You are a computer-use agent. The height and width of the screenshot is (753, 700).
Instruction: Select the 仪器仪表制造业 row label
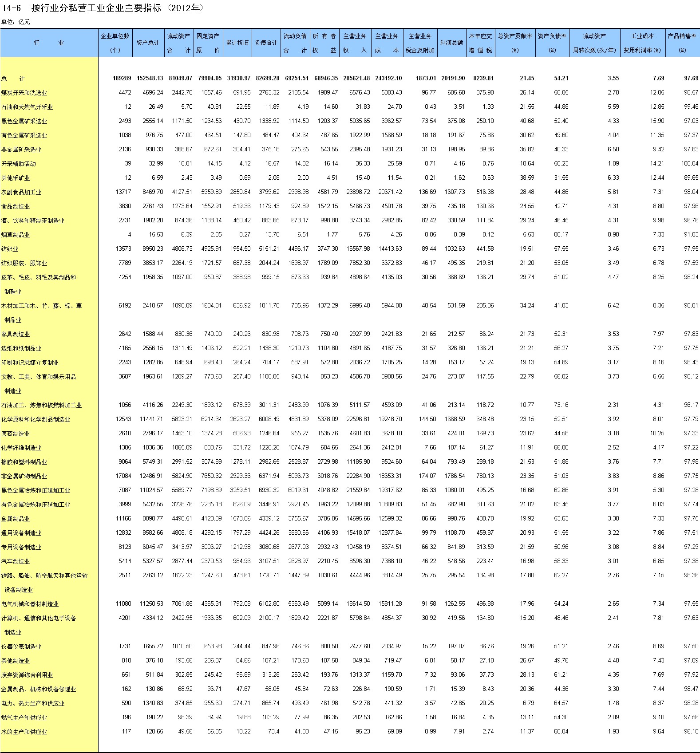pyautogui.click(x=21, y=647)
